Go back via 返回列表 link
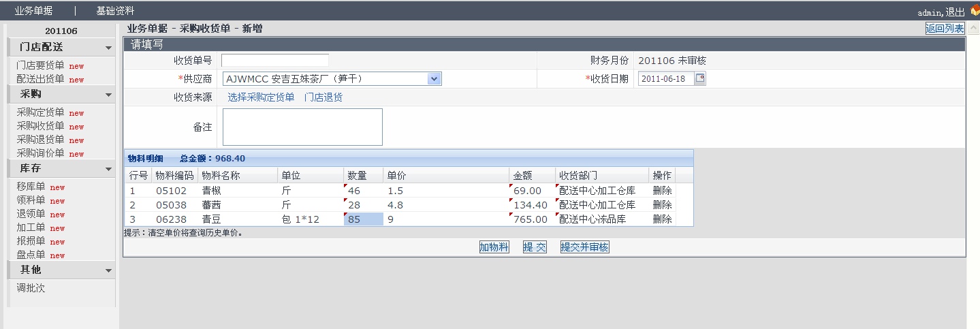Image resolution: width=980 pixels, height=329 pixels. [x=945, y=29]
